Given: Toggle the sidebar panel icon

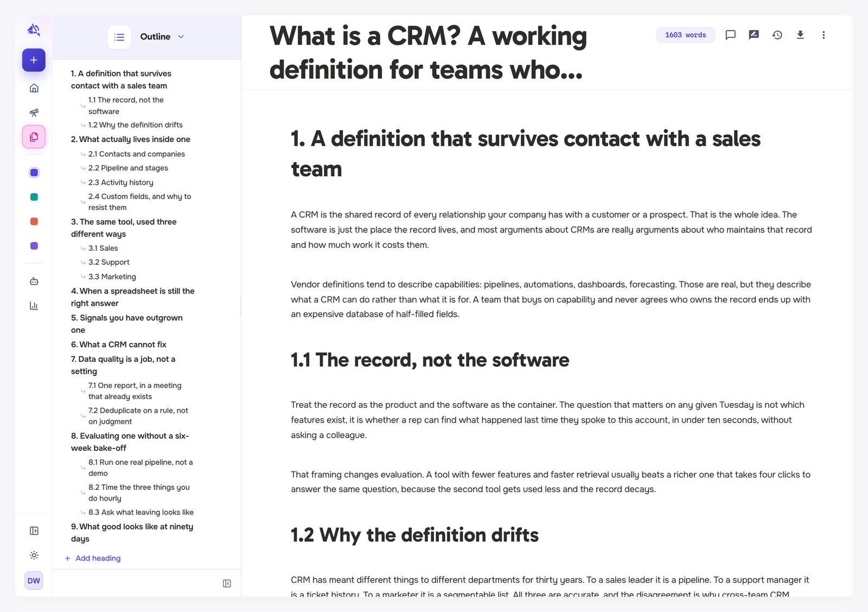Looking at the screenshot, I should [34, 531].
